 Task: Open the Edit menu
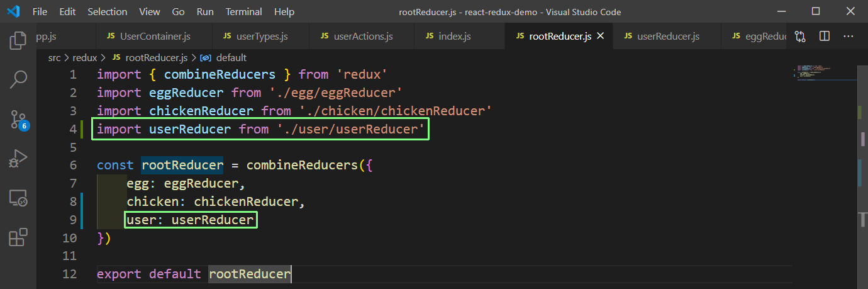67,12
